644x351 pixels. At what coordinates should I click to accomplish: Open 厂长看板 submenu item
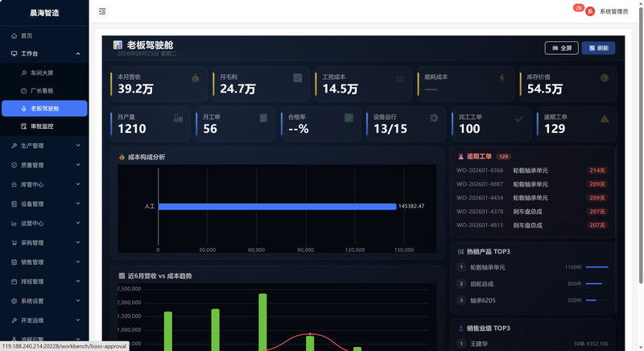pyautogui.click(x=44, y=91)
